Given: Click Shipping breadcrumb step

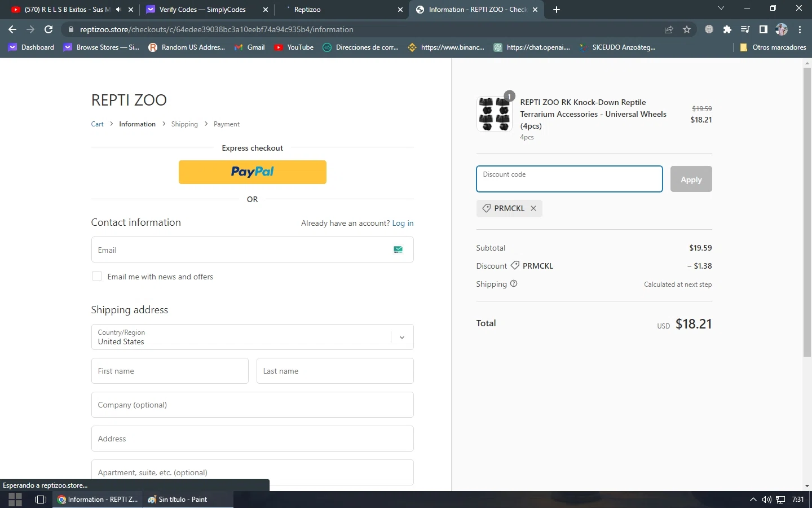Looking at the screenshot, I should (x=184, y=124).
